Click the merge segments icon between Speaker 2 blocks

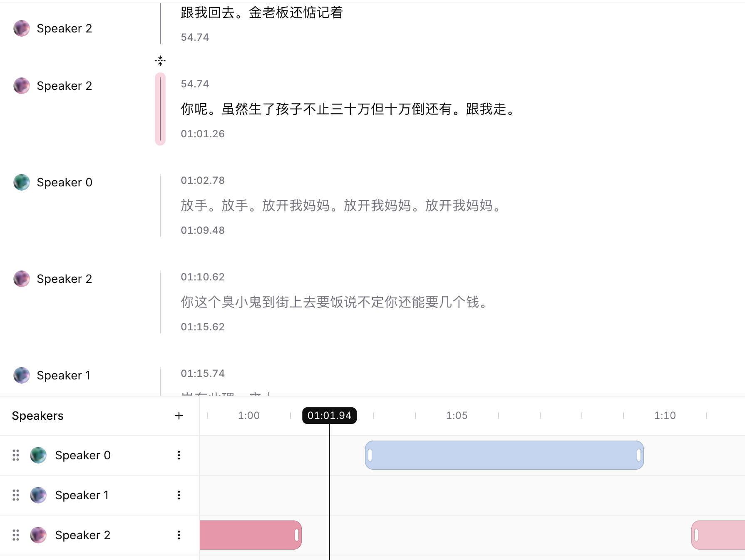[160, 61]
